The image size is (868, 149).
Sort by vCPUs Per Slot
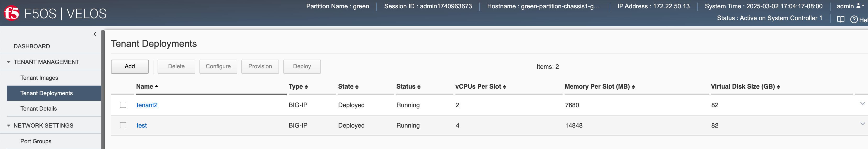coord(481,87)
